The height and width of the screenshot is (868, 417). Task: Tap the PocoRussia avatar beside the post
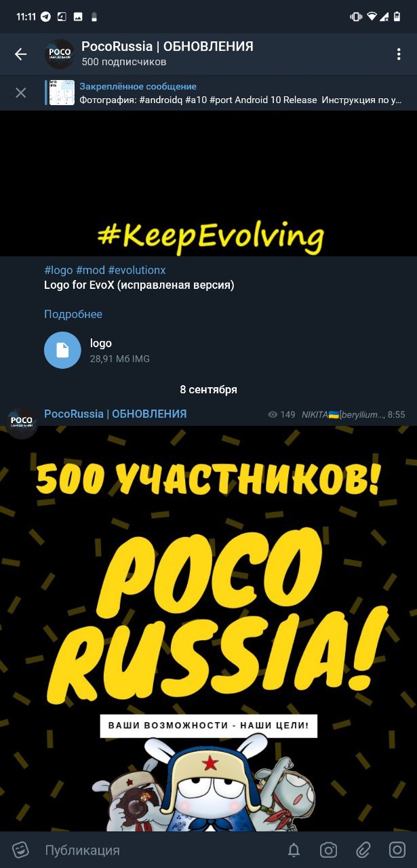click(22, 423)
